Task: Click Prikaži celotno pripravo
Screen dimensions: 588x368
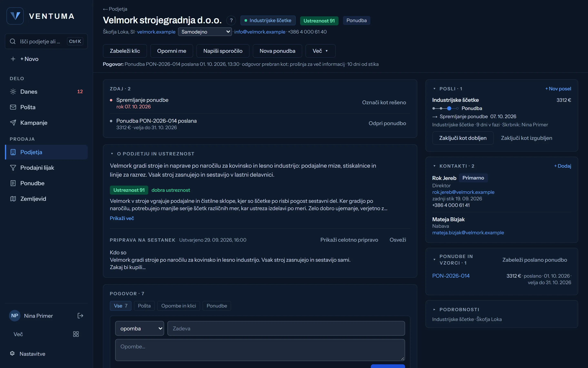Action: click(349, 240)
